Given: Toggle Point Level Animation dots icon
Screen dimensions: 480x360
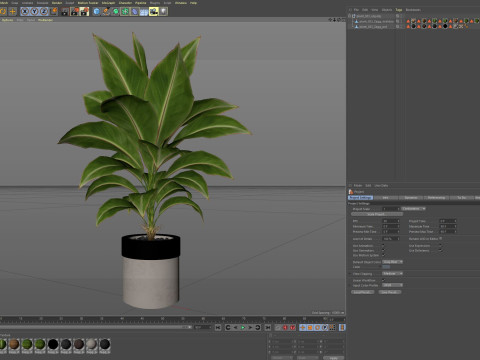Looking at the screenshot, I should pyautogui.click(x=332, y=328).
